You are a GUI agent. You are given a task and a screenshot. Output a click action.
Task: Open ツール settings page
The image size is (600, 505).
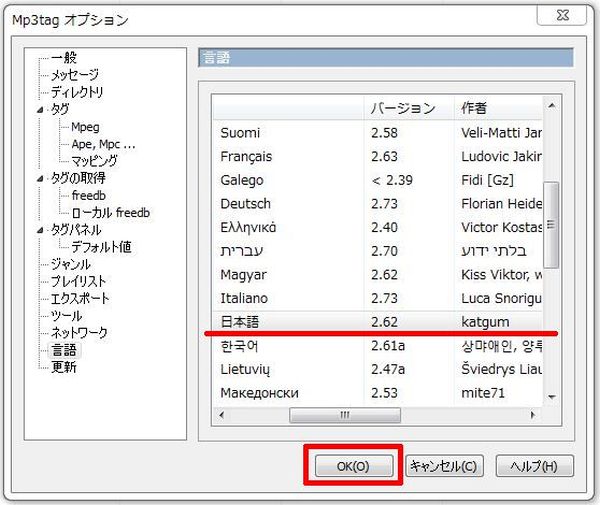point(66,316)
